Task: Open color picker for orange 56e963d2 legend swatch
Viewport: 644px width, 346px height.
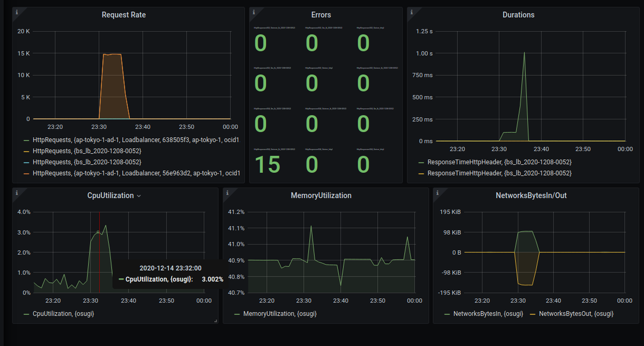Action: point(26,174)
